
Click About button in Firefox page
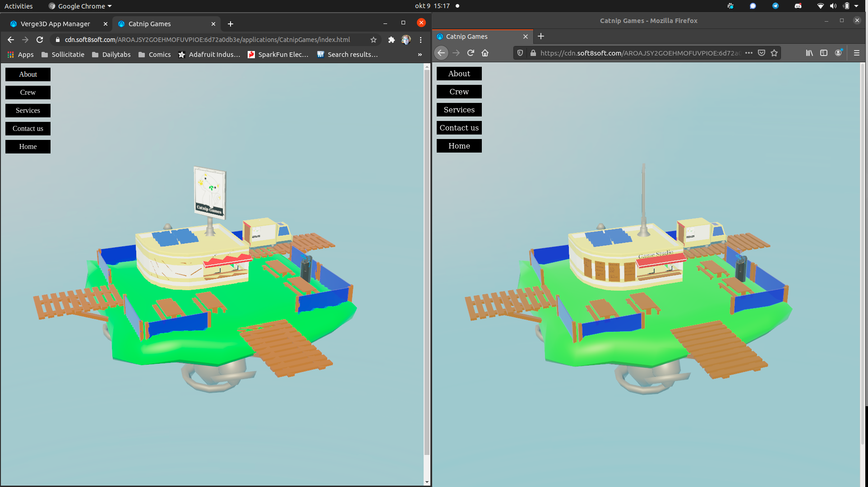[459, 74]
